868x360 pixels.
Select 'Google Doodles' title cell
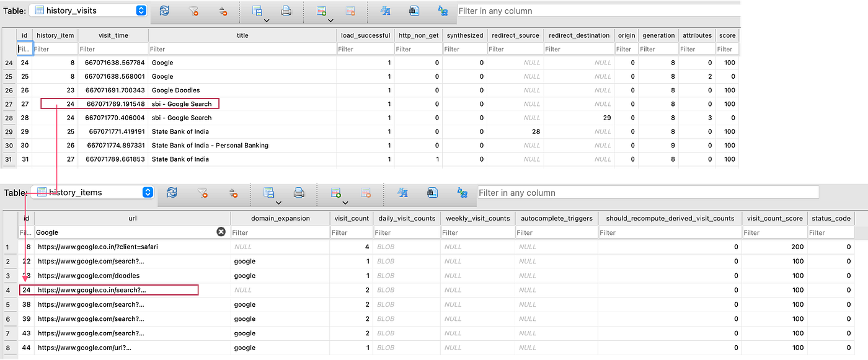point(242,90)
